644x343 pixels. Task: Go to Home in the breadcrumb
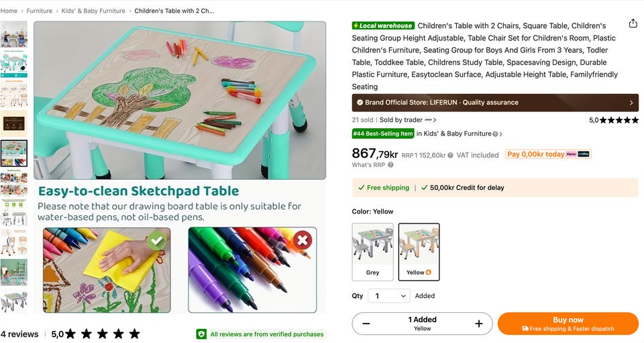pyautogui.click(x=9, y=11)
